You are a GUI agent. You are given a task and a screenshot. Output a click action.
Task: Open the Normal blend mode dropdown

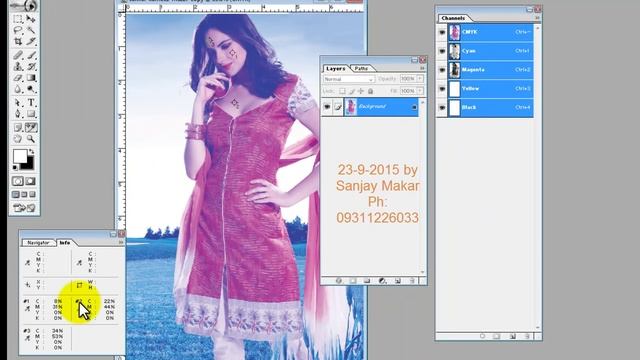pos(349,79)
